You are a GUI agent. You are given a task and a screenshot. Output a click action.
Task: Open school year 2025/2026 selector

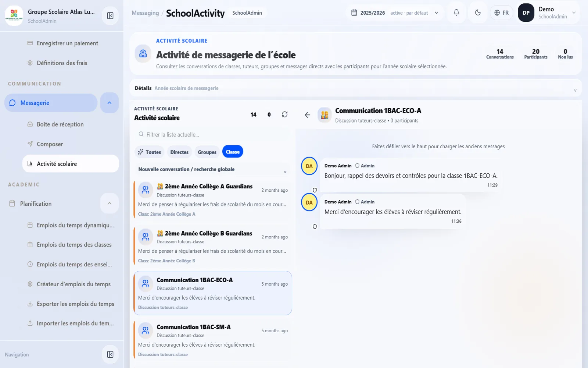coord(395,13)
